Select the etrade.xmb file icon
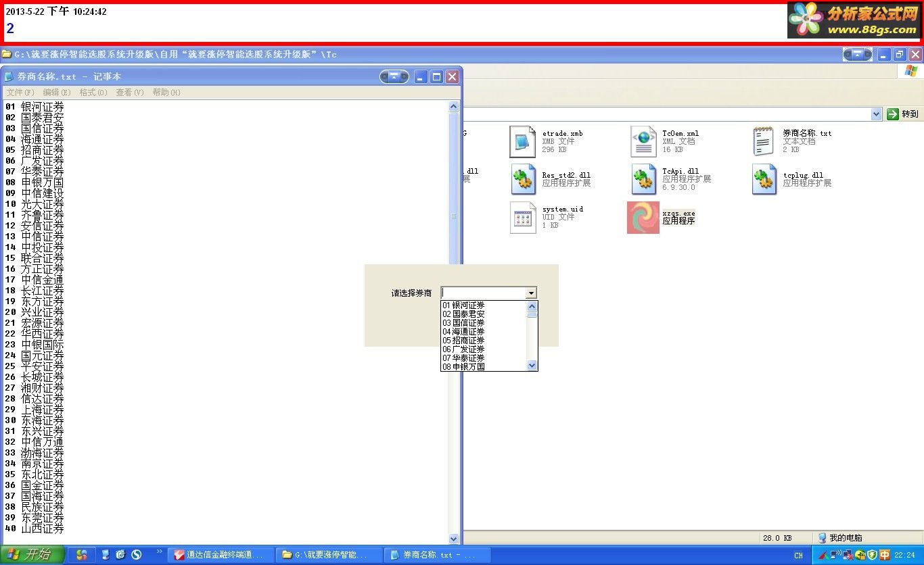The width and height of the screenshot is (924, 565). coord(523,141)
